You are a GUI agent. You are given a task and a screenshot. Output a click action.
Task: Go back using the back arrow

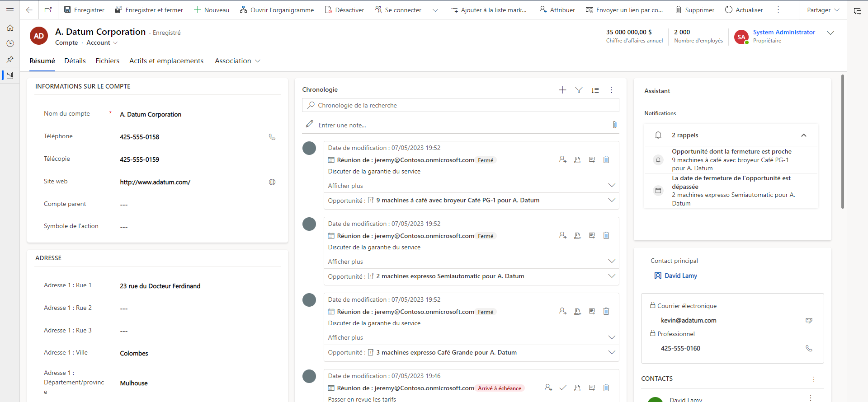(x=29, y=10)
